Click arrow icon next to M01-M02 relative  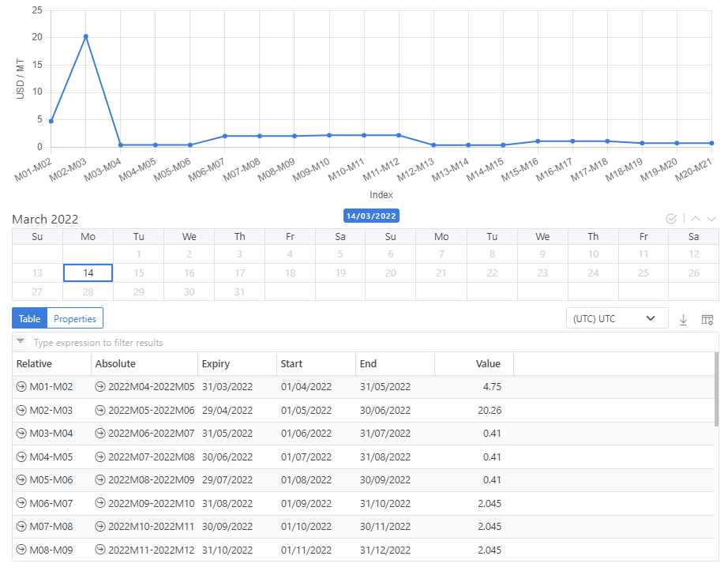(x=21, y=387)
